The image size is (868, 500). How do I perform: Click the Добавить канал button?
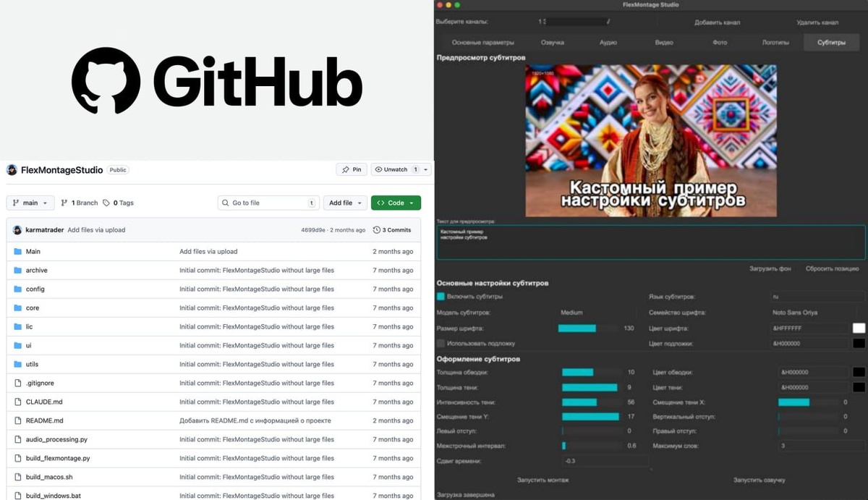(717, 22)
